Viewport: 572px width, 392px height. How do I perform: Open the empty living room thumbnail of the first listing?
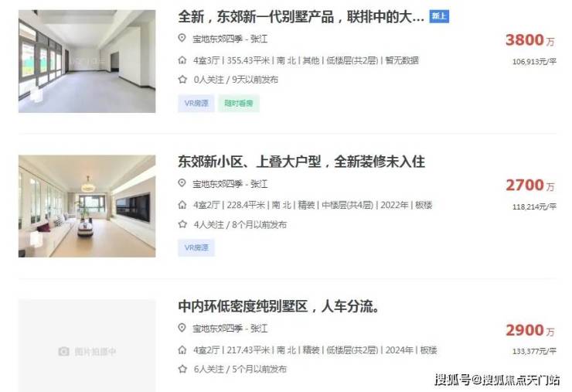(87, 61)
